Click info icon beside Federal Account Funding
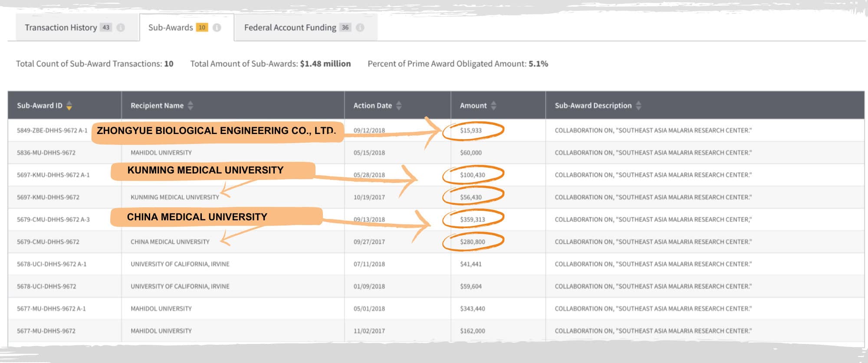Viewport: 868px width, 363px height. 360,27
